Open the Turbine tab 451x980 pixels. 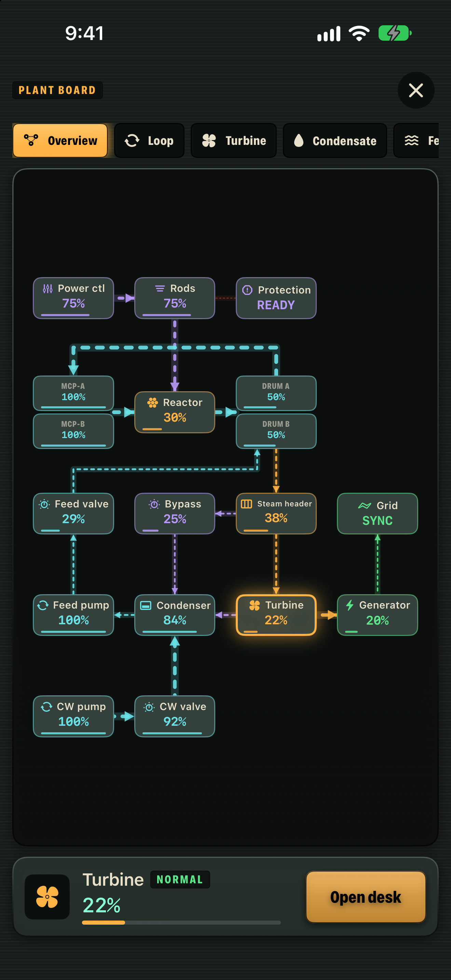(233, 140)
